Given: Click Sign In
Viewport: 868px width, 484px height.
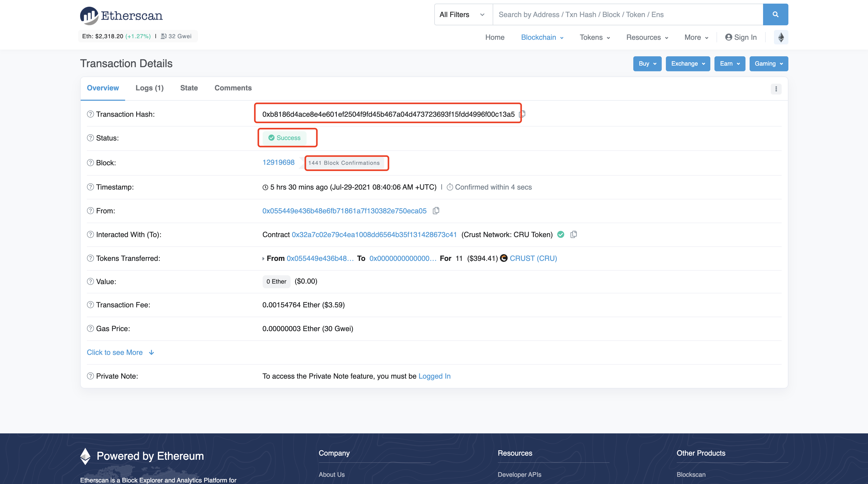Looking at the screenshot, I should (x=741, y=37).
